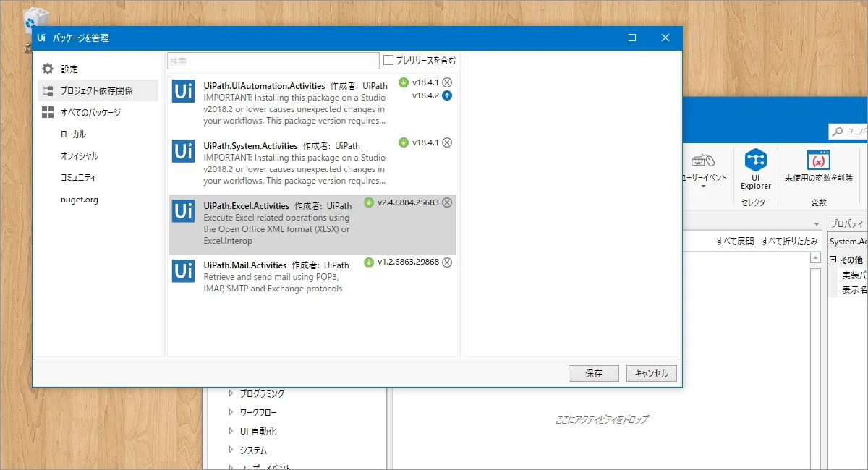Click green installed icon of UiPath.Mail.Activities
The width and height of the screenshot is (868, 470).
pyautogui.click(x=369, y=262)
